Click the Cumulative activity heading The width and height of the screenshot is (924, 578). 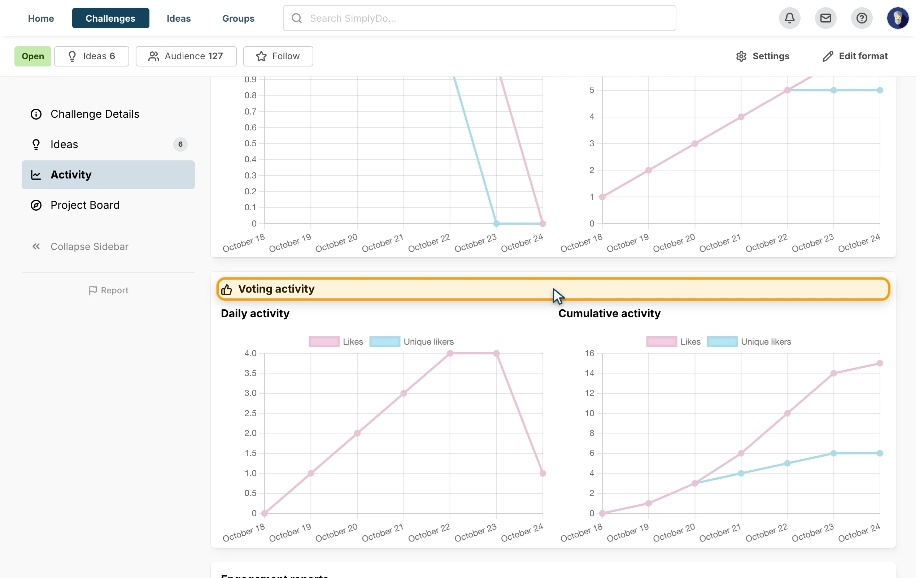[609, 314]
